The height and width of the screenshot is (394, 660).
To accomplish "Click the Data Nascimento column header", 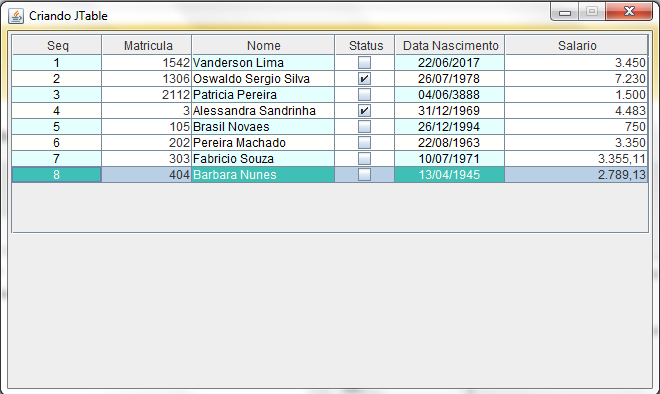I will coord(450,45).
